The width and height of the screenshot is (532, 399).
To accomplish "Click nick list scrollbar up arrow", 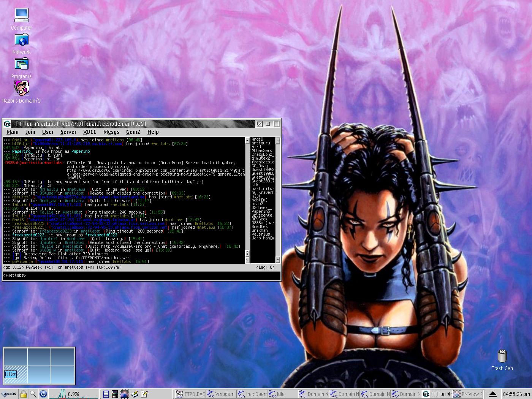I will [277, 141].
